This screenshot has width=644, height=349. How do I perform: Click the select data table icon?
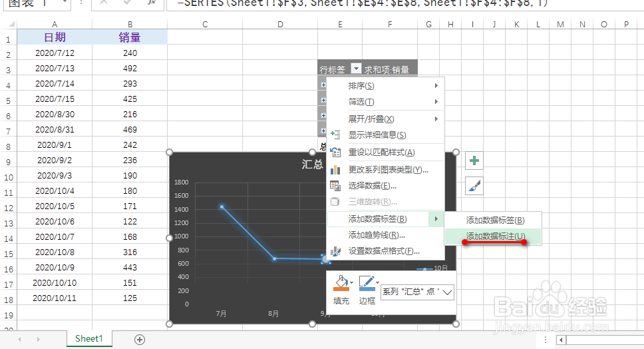(x=335, y=186)
